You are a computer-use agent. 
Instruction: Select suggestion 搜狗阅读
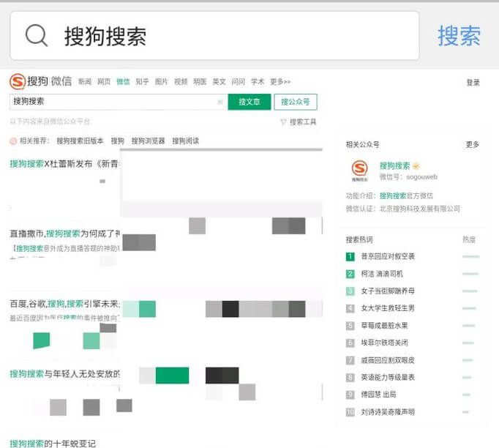click(x=186, y=141)
